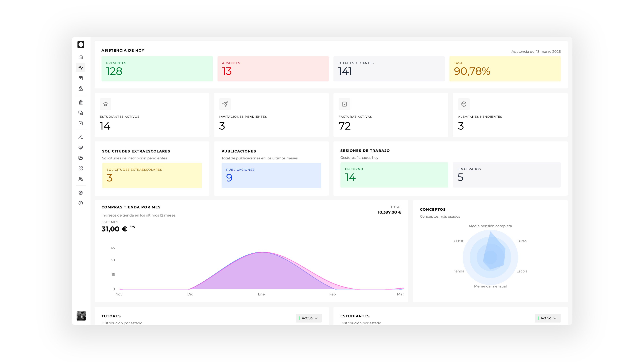Click the Presentes 128 attendance card
644x362 pixels.
pyautogui.click(x=157, y=69)
